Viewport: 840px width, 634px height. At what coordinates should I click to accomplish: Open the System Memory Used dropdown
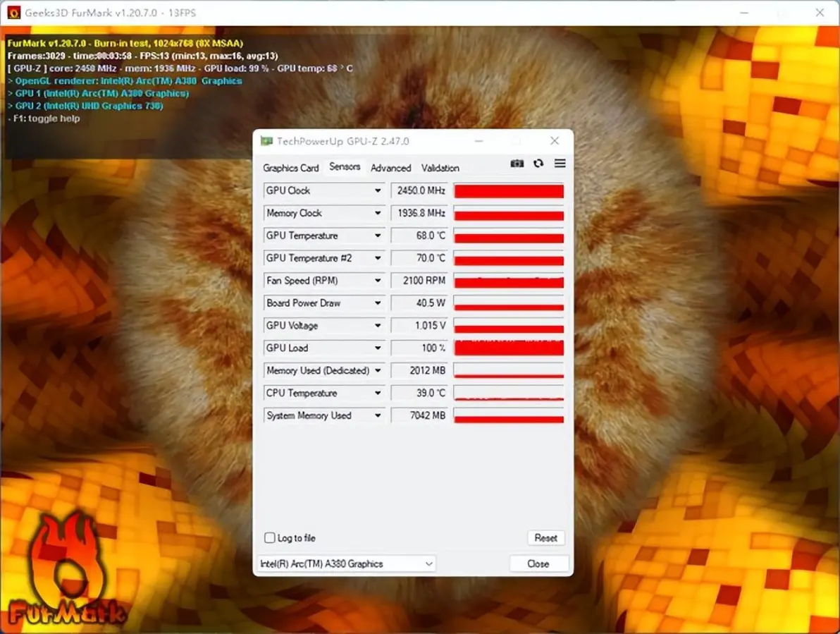pyautogui.click(x=378, y=416)
